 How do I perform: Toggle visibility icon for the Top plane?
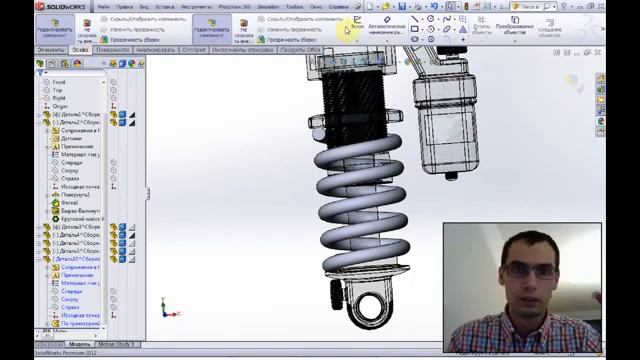(x=113, y=90)
